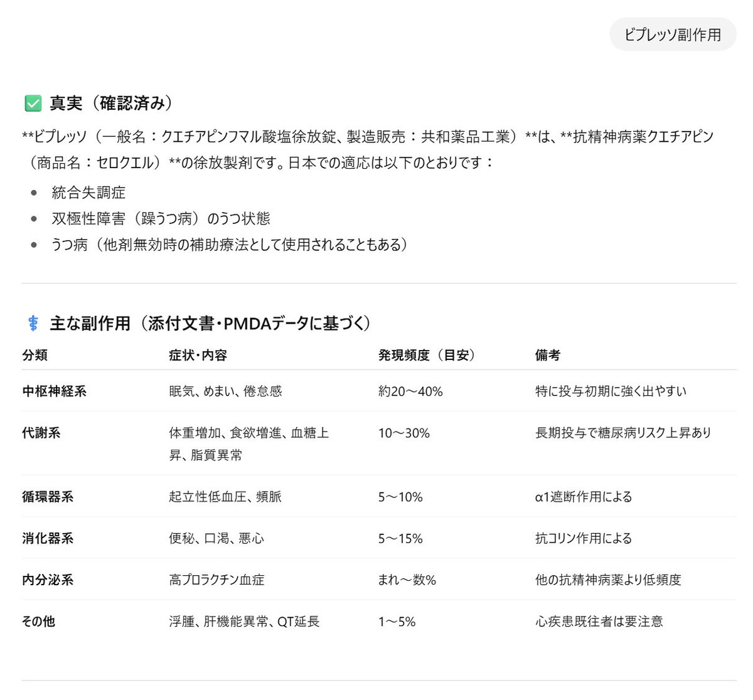Viewport: 753px width, 700px height.
Task: Click the 循環器系 row label
Action: pyautogui.click(x=48, y=497)
